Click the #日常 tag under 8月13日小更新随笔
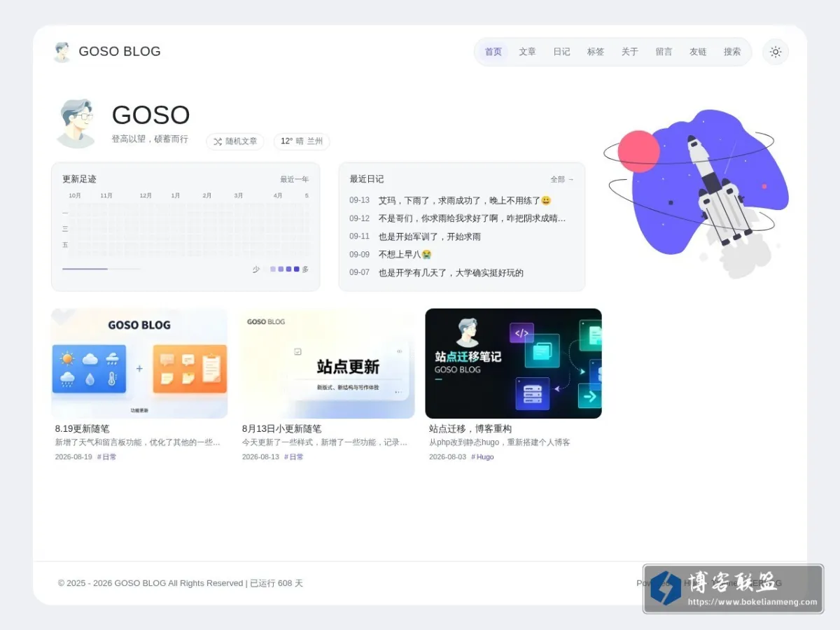This screenshot has width=840, height=630. [294, 457]
